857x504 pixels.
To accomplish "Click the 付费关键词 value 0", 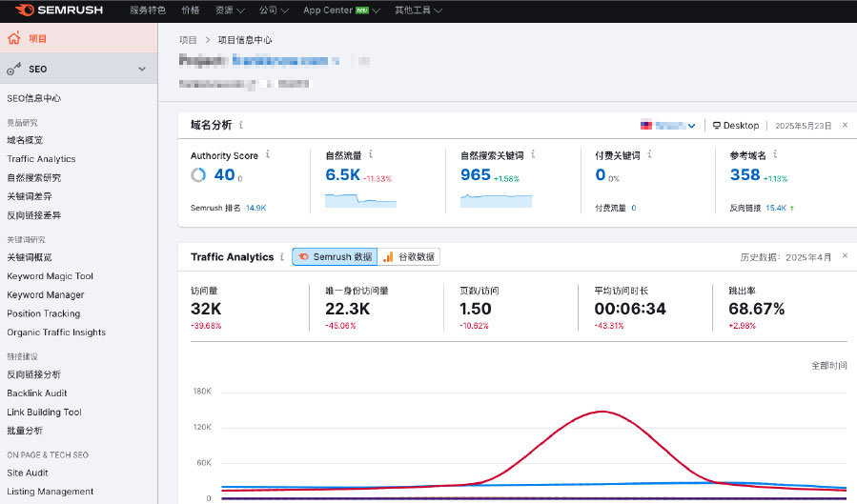I will point(601,174).
